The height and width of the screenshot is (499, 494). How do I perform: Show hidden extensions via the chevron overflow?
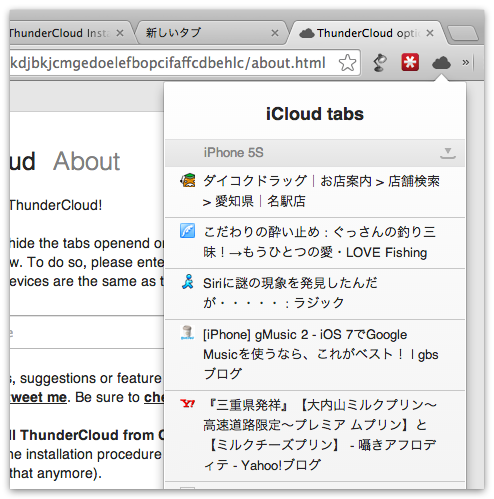coord(466,62)
